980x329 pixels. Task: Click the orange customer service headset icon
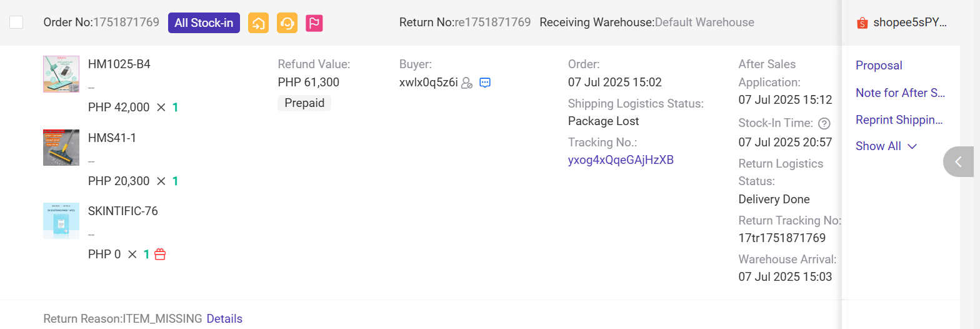287,23
